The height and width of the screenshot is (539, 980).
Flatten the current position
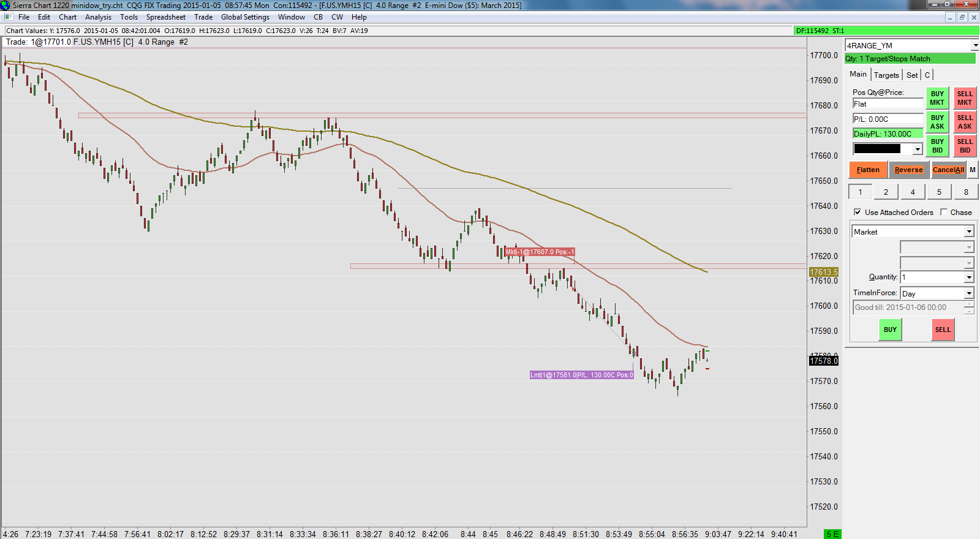pyautogui.click(x=868, y=170)
